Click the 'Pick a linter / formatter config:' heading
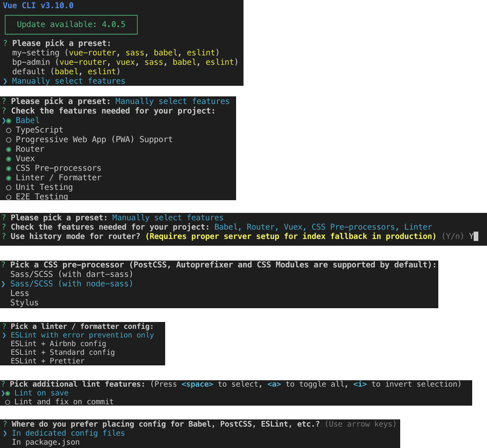 [82, 326]
